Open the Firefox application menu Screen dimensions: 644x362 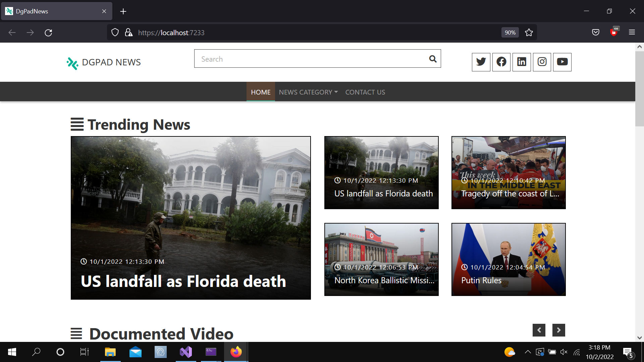coord(632,33)
